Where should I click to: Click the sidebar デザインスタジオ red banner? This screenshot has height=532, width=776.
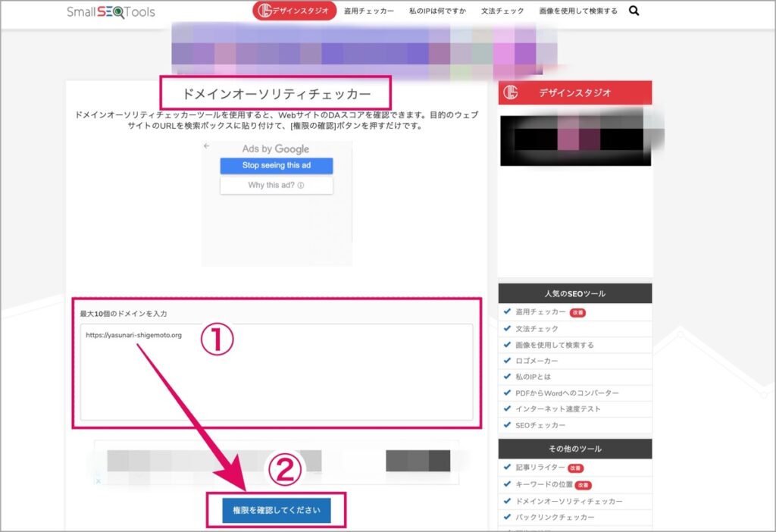click(575, 92)
